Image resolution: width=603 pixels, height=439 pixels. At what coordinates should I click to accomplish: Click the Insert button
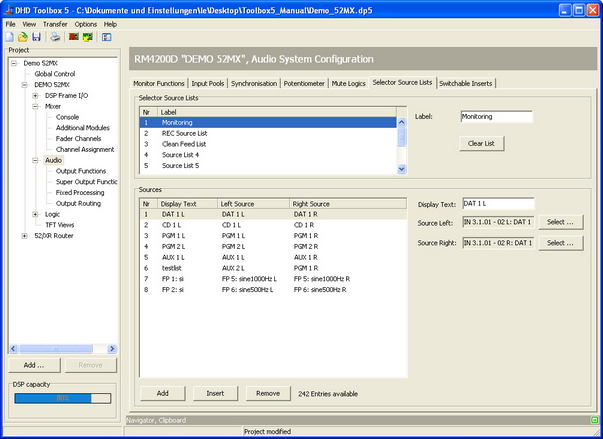point(215,393)
